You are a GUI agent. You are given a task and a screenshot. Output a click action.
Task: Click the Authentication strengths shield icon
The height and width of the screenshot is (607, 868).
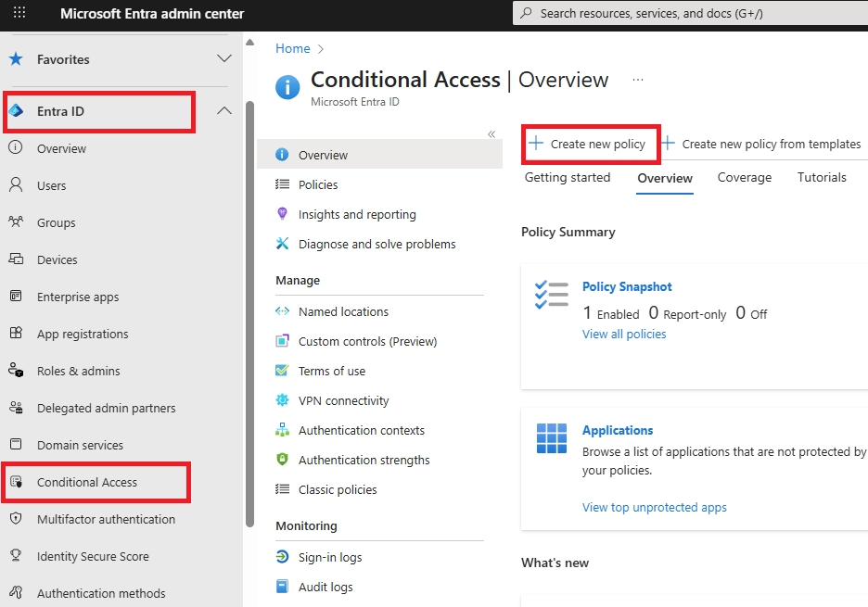(283, 460)
